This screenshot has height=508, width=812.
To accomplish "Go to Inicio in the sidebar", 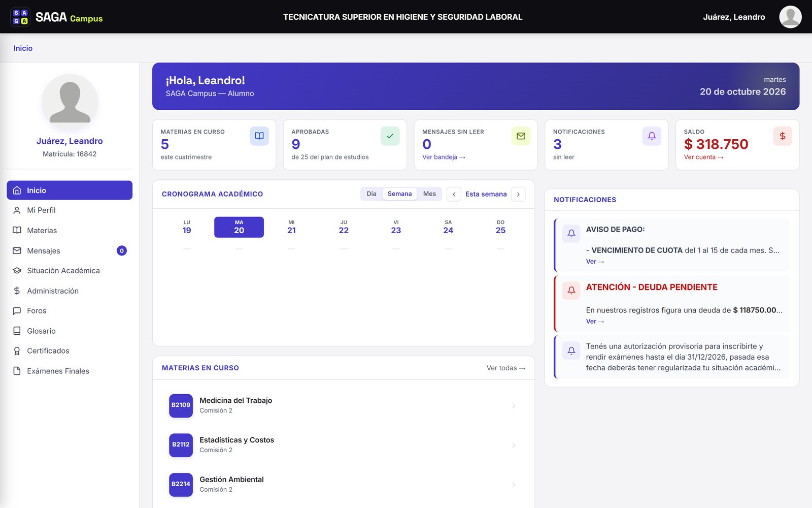I will tap(70, 190).
